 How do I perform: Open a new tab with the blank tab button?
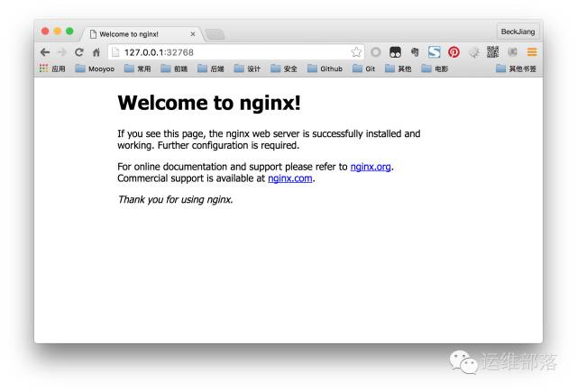pyautogui.click(x=215, y=34)
